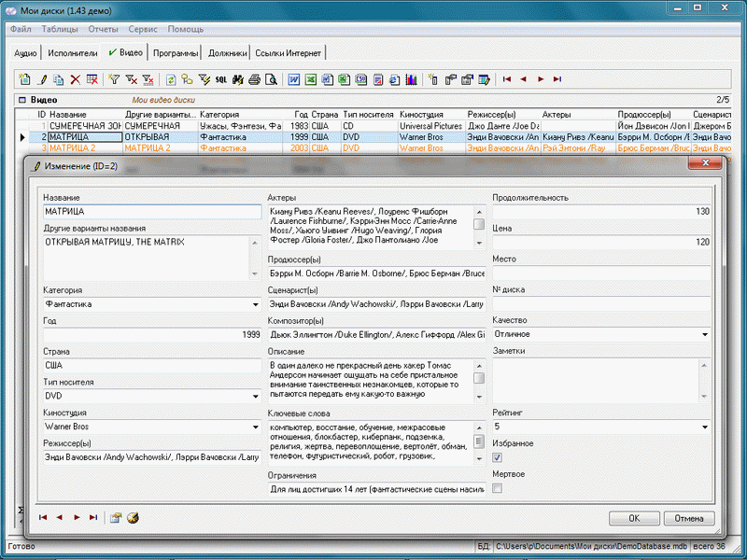Switch to the Программы tab
This screenshot has width=747, height=560.
pyautogui.click(x=175, y=53)
